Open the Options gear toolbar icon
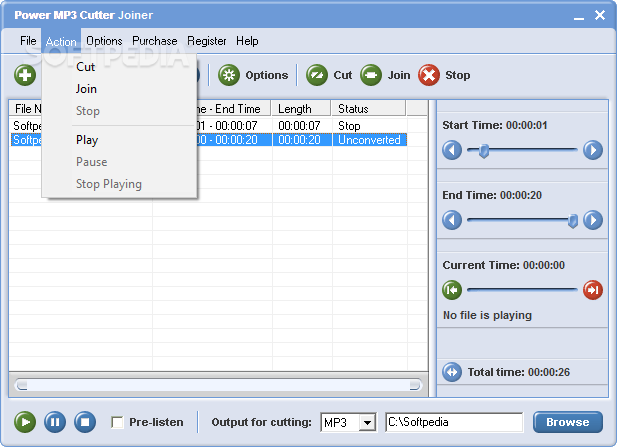The image size is (617, 447). [229, 75]
